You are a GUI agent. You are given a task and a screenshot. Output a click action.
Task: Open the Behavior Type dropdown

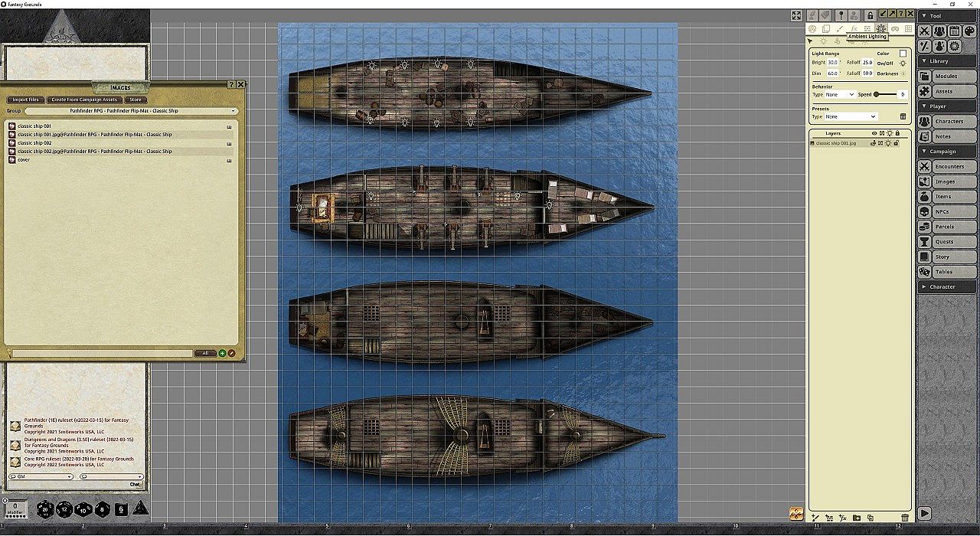pyautogui.click(x=840, y=94)
